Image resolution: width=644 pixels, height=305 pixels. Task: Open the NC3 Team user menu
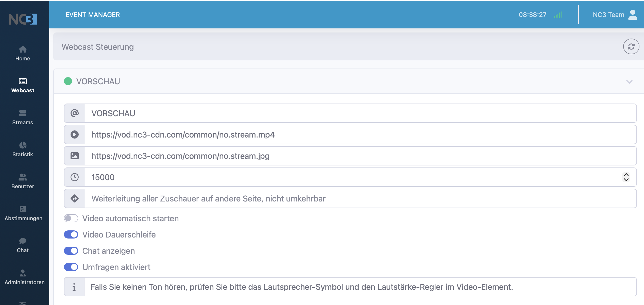615,15
